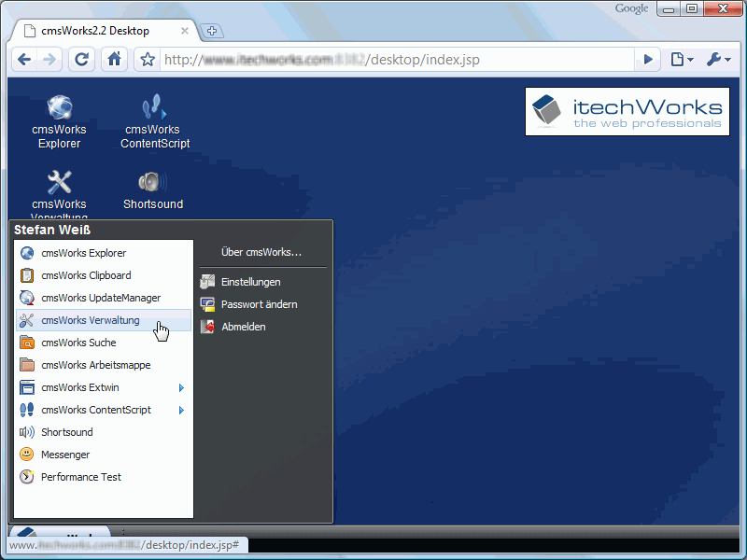
Task: Click the browser forward arrow button
Action: coord(49,60)
